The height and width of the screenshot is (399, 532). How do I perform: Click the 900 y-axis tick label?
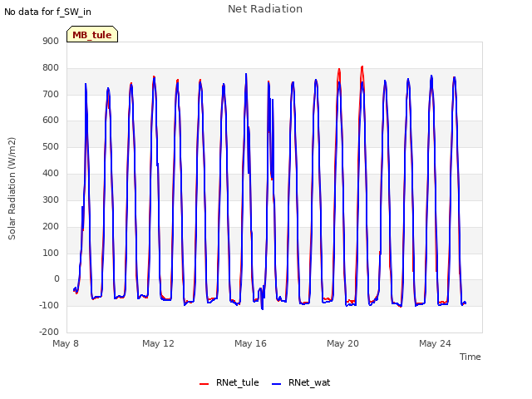(x=51, y=41)
